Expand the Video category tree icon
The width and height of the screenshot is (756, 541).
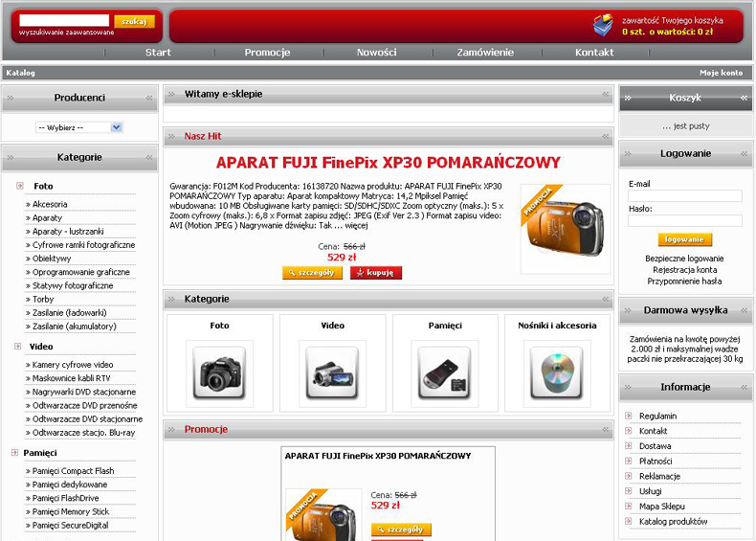click(18, 346)
